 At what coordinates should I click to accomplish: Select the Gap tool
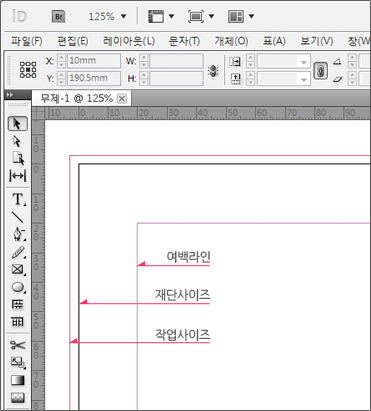click(18, 176)
